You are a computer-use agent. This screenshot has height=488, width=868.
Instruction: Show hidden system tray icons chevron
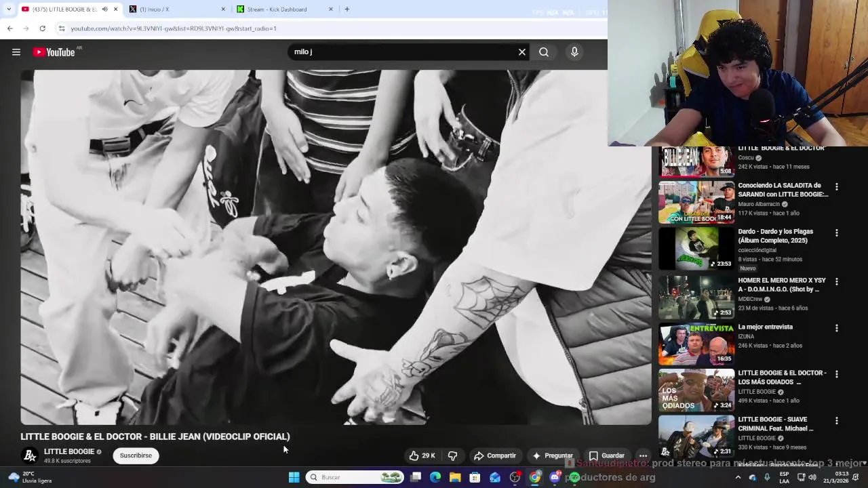pos(738,477)
